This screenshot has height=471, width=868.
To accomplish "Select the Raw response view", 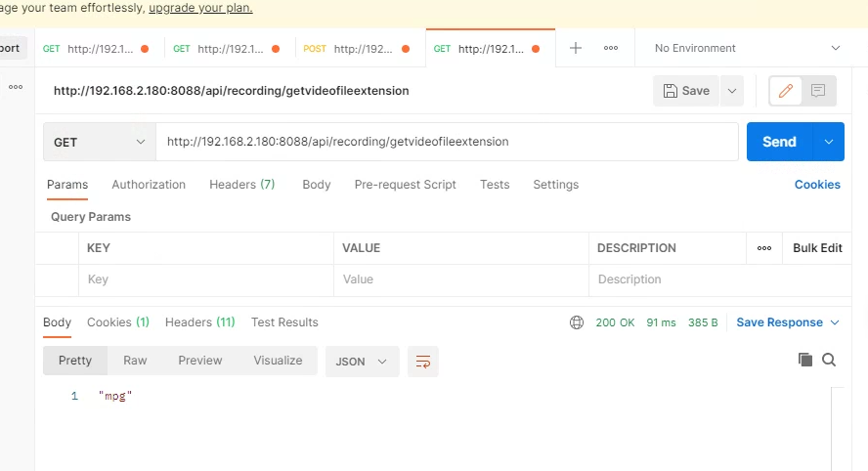I will (135, 361).
